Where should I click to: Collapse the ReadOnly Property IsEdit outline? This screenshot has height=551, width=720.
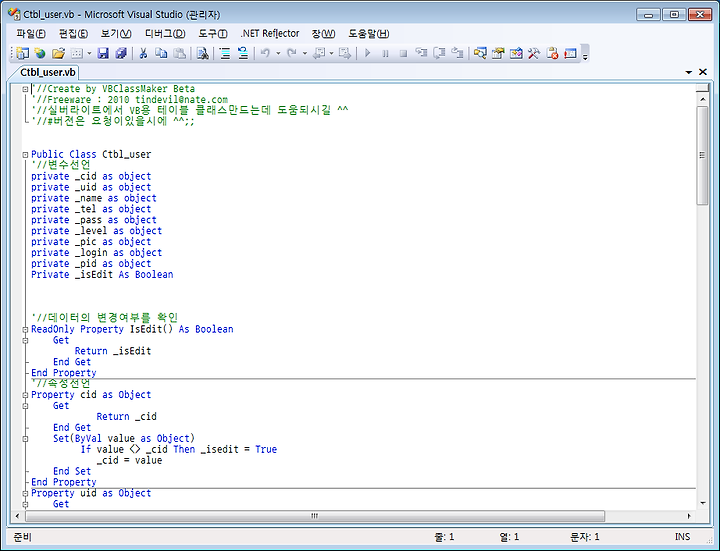[x=25, y=329]
